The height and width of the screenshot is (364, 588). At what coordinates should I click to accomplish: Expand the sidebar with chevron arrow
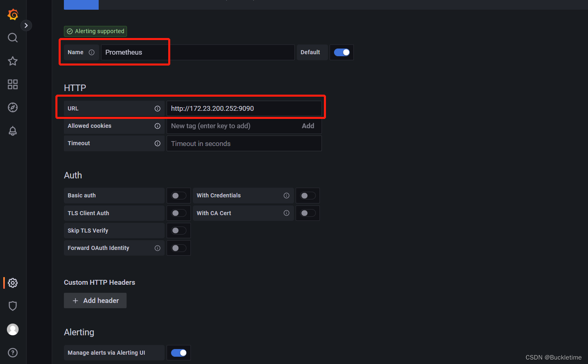(26, 25)
